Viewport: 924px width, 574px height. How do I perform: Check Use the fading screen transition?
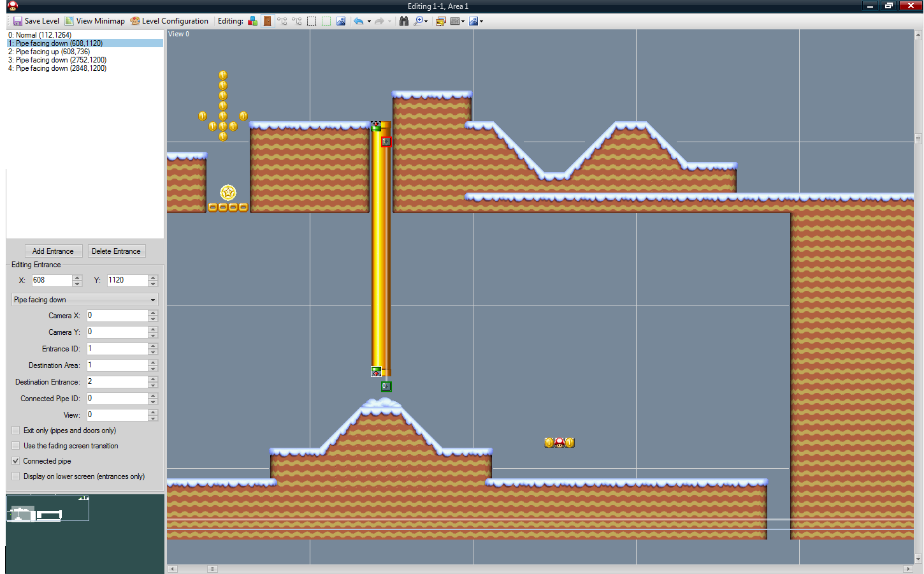coord(15,445)
